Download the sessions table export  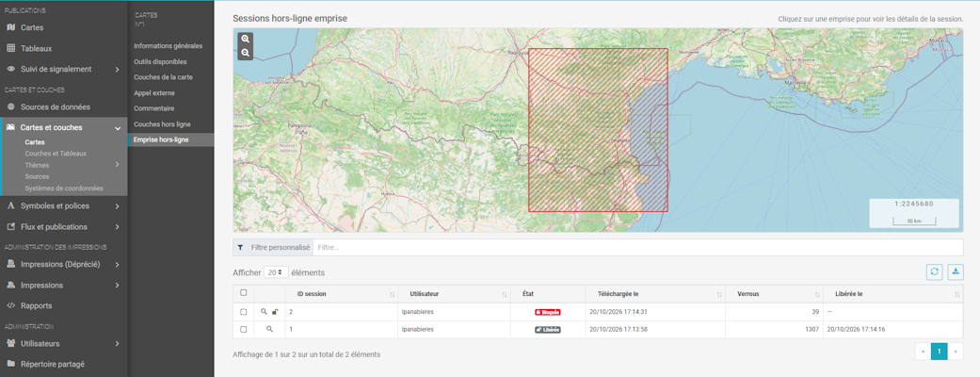coord(956,271)
